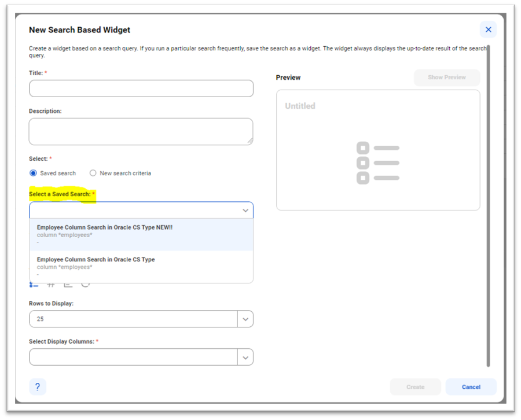
Task: Click the Cancel button
Action: point(471,387)
